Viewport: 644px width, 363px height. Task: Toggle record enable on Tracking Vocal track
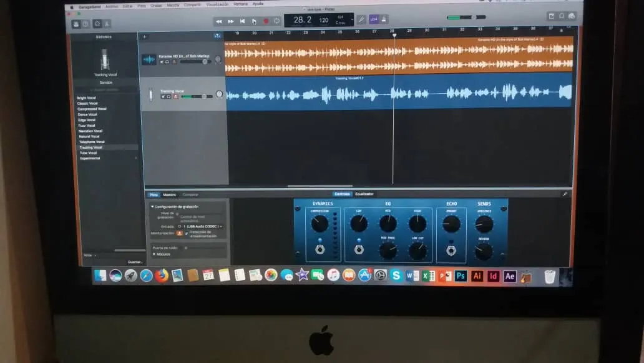(175, 97)
